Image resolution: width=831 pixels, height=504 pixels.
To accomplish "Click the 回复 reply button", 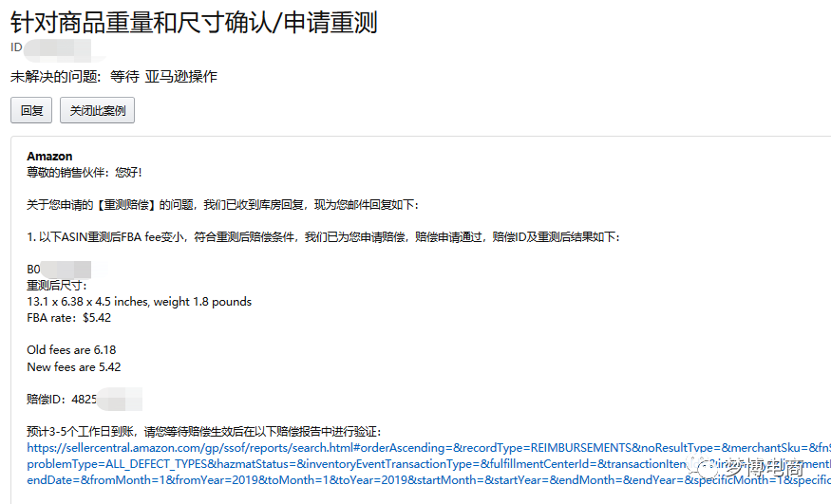I will [x=31, y=110].
